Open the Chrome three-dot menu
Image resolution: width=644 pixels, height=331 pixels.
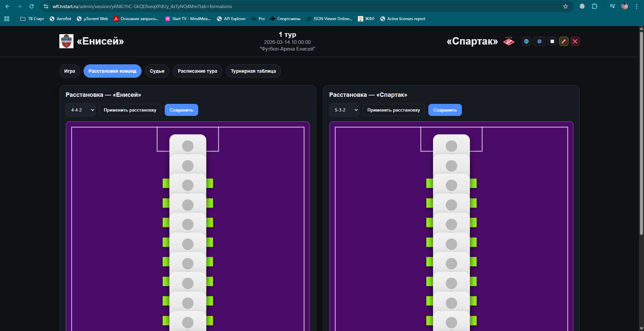click(x=637, y=6)
